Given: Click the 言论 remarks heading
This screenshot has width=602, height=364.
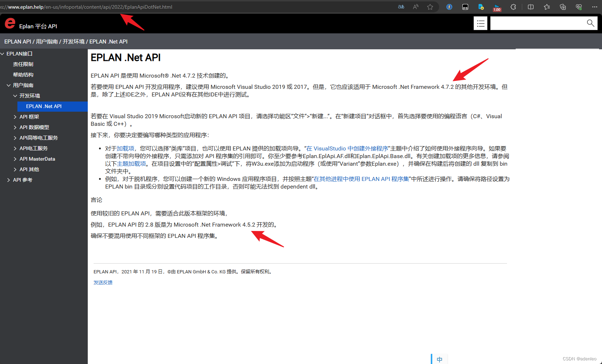Looking at the screenshot, I should pos(96,200).
